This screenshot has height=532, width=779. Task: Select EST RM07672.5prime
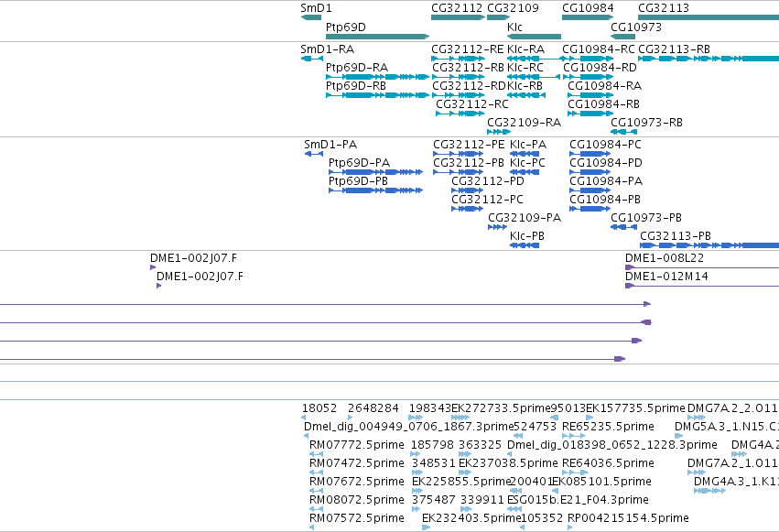[316, 491]
